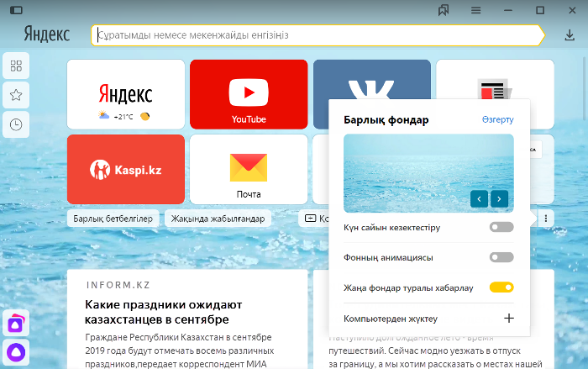Open the news tile with newspaper icon

tap(495, 80)
